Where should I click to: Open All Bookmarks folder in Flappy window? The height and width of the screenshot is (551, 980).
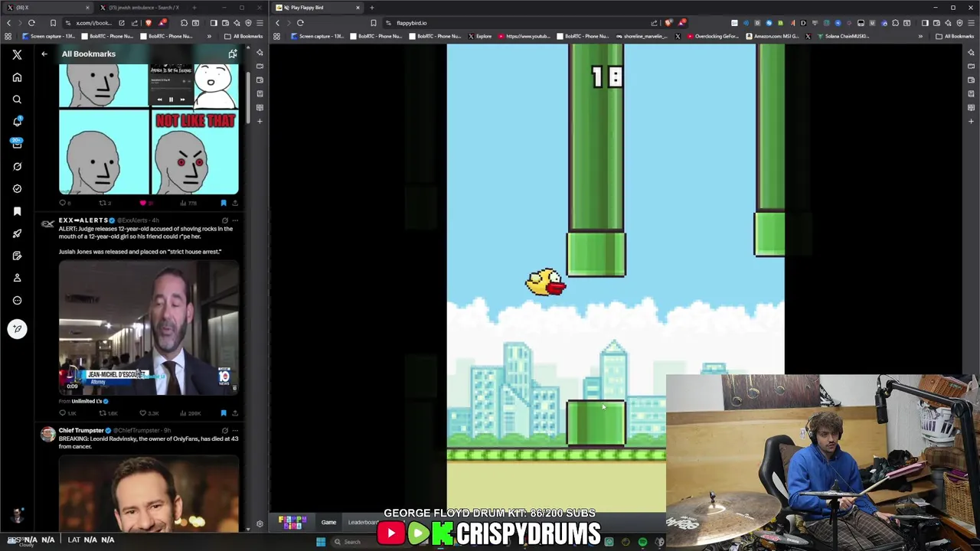click(955, 36)
